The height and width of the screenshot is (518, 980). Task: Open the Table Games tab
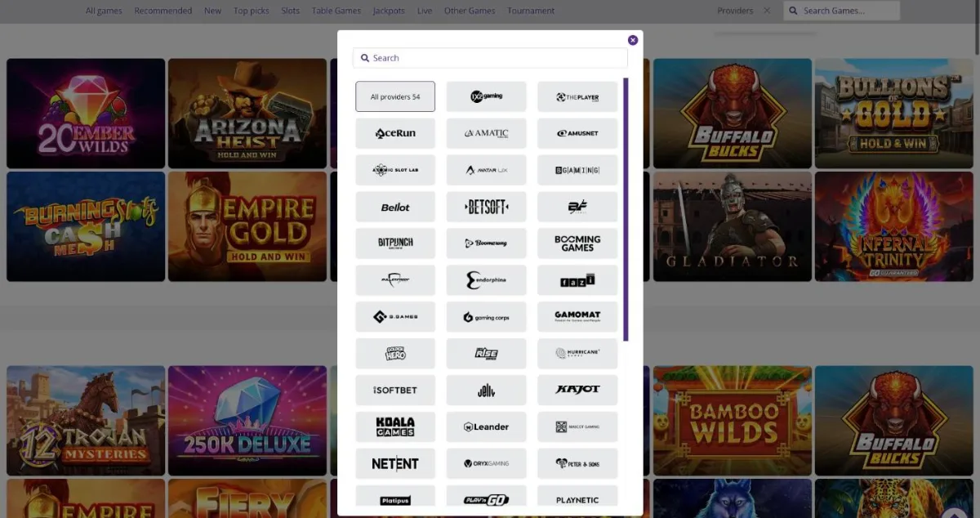336,11
